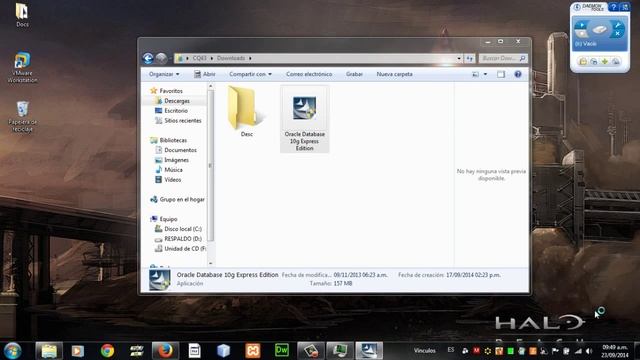Select the Oracle Database 10g Express Edition file
The width and height of the screenshot is (640, 360).
pos(304,119)
